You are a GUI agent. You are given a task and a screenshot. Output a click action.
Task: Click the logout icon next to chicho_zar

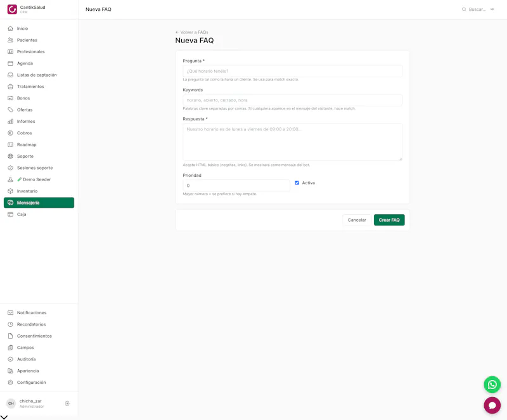[x=67, y=404]
